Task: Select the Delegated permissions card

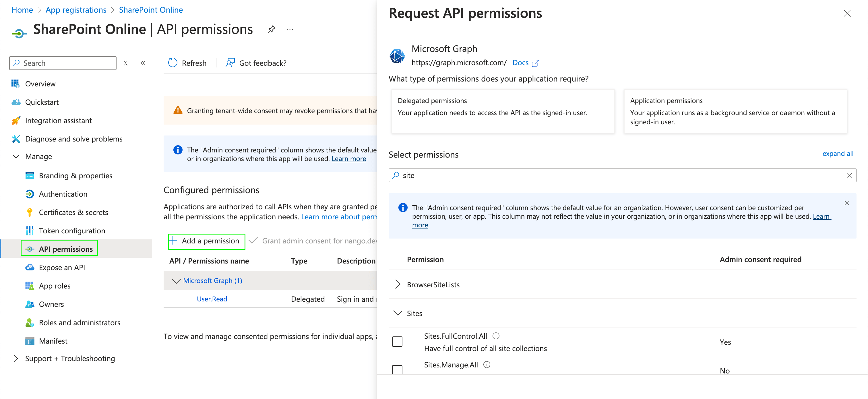Action: pyautogui.click(x=503, y=111)
